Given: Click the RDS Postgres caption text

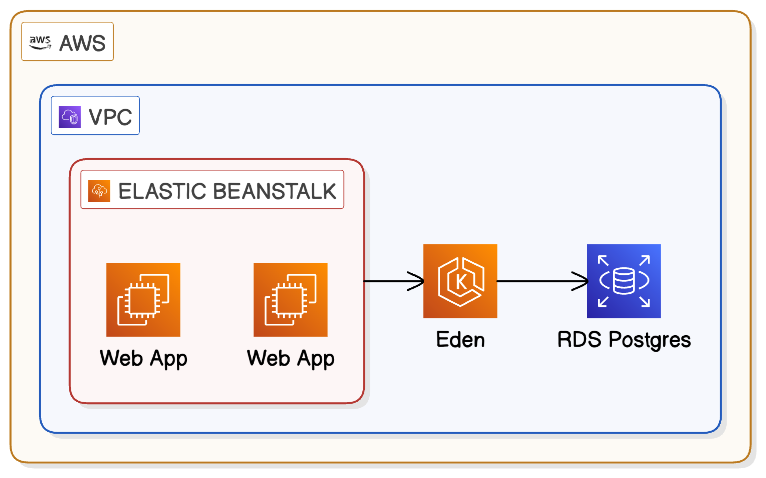Looking at the screenshot, I should [x=624, y=340].
